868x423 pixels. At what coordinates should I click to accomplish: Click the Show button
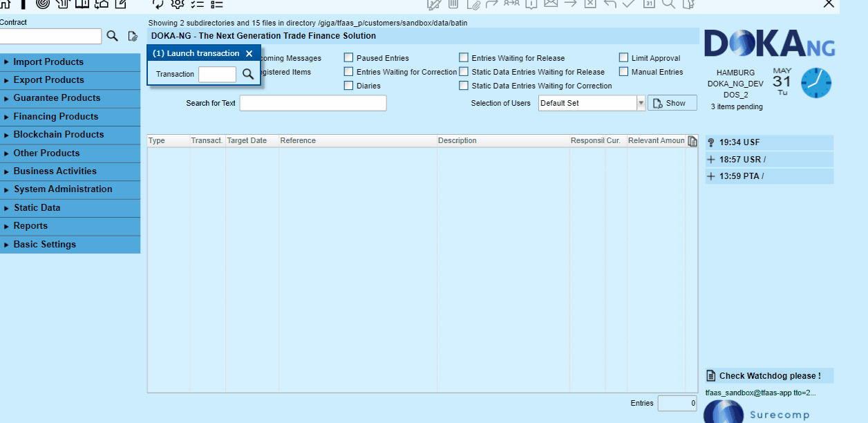(x=672, y=103)
